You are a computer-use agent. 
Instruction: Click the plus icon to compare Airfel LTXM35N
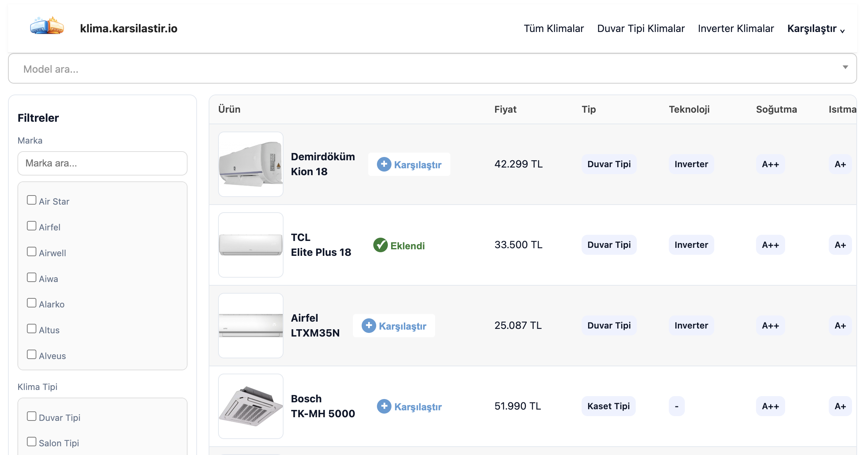pyautogui.click(x=369, y=326)
